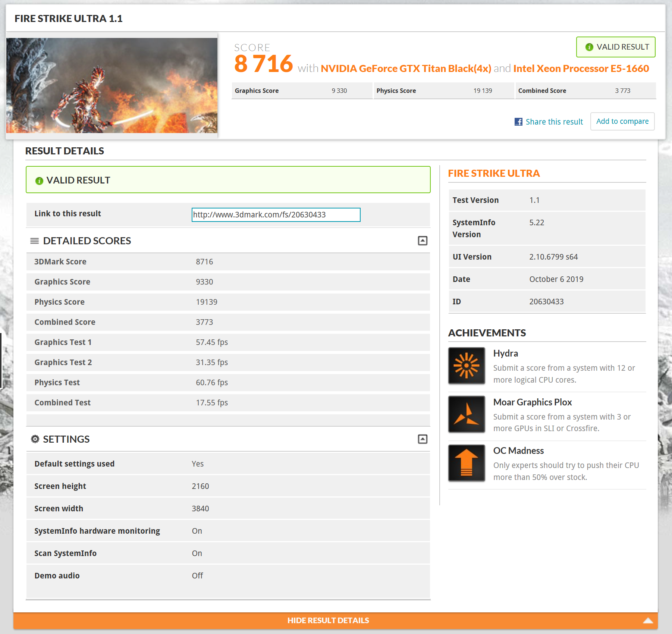Click Graphics Score value 9330 in details
The height and width of the screenshot is (634, 672).
point(204,282)
